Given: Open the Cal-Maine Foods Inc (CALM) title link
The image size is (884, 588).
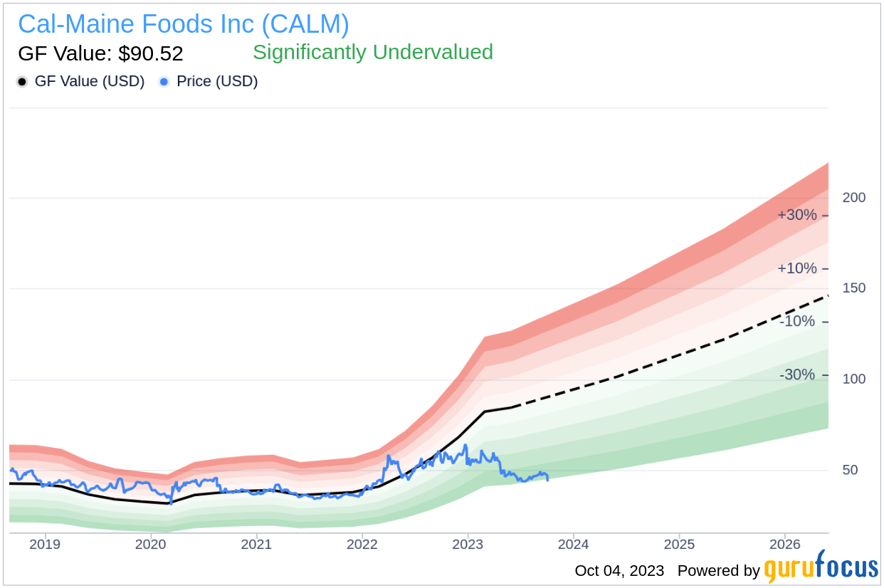Looking at the screenshot, I should [x=184, y=25].
